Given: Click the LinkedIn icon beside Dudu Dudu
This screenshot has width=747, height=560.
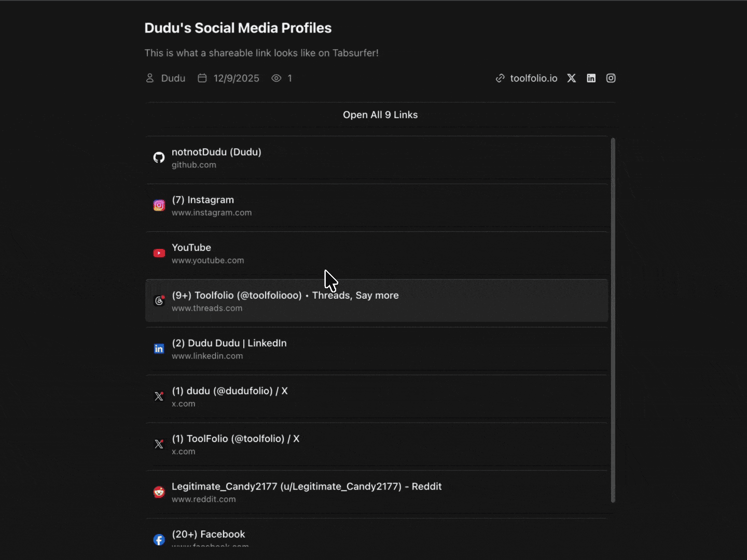Looking at the screenshot, I should 159,349.
